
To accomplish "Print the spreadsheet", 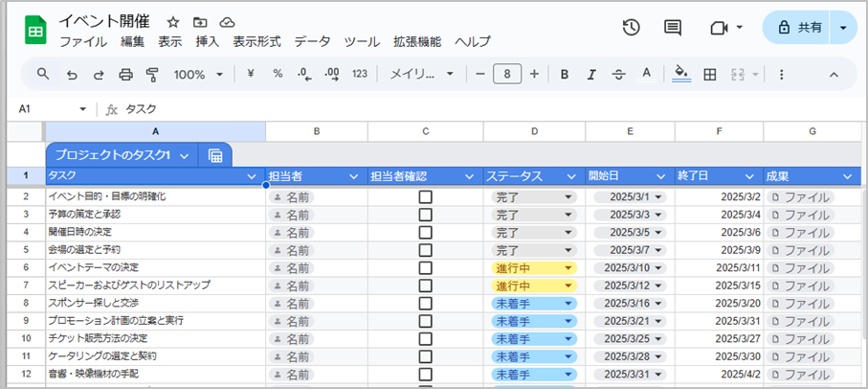I will pos(125,74).
